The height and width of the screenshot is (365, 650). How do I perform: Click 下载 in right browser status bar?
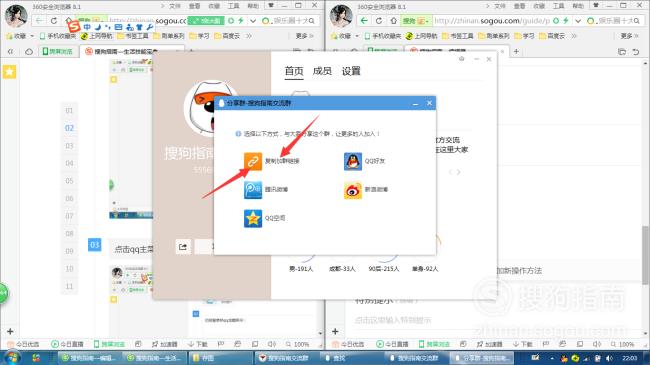pyautogui.click(x=522, y=344)
